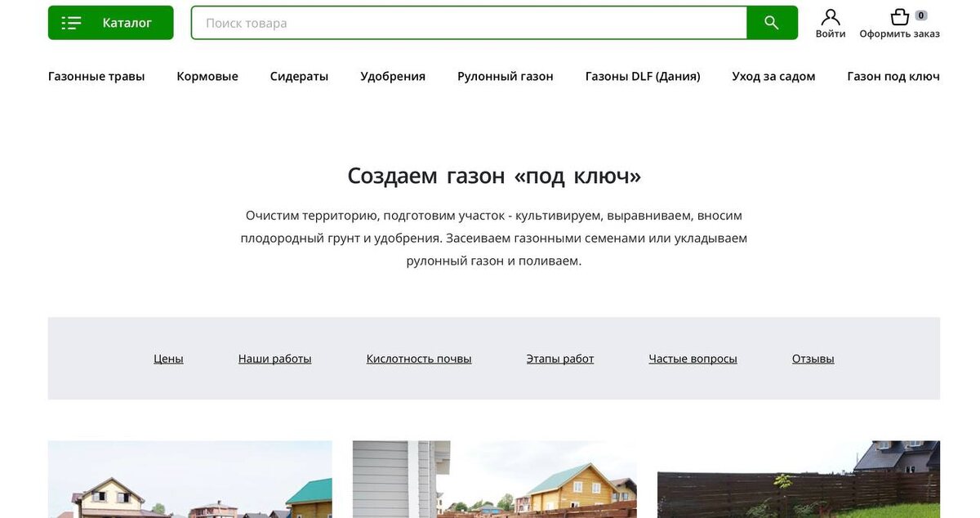Click the catalog list icon
This screenshot has height=518, width=980.
[71, 23]
